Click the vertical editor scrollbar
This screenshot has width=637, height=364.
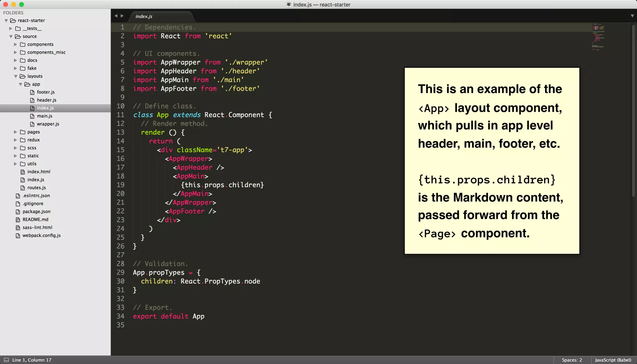[634, 110]
